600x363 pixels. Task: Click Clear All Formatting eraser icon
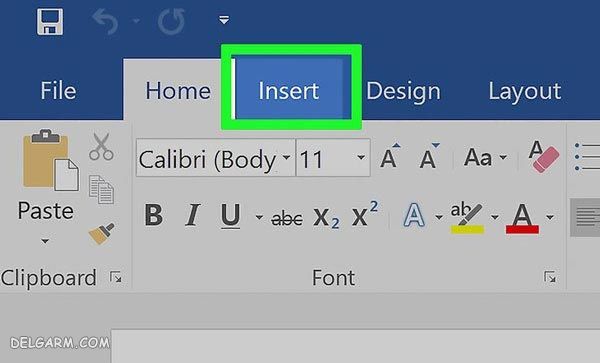pyautogui.click(x=543, y=156)
